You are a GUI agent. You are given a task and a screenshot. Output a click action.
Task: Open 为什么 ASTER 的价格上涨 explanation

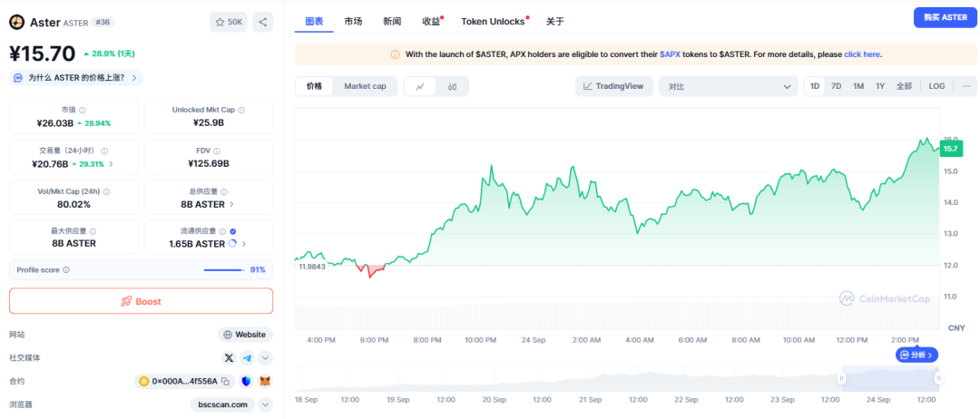(x=76, y=78)
